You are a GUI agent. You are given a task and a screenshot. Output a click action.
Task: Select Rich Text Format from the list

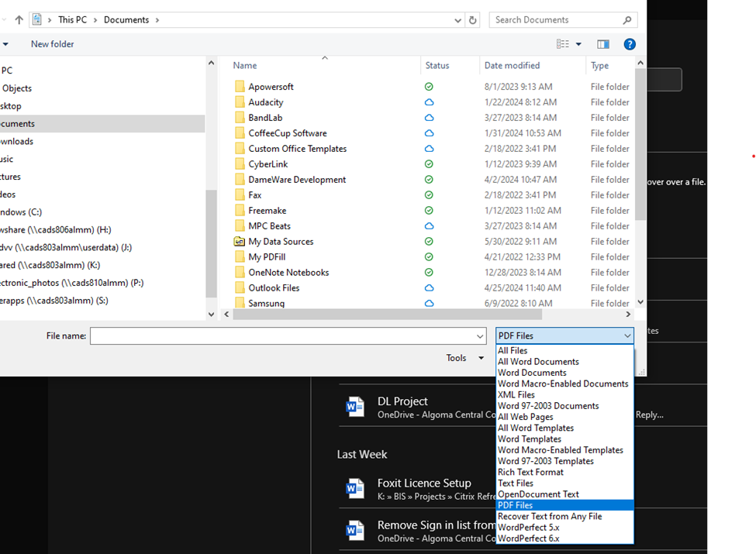pos(530,472)
